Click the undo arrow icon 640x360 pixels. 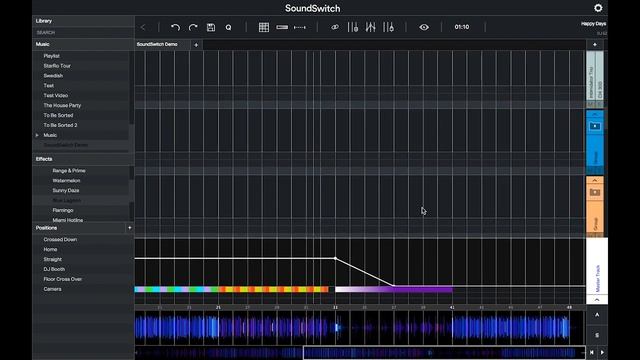click(x=176, y=27)
